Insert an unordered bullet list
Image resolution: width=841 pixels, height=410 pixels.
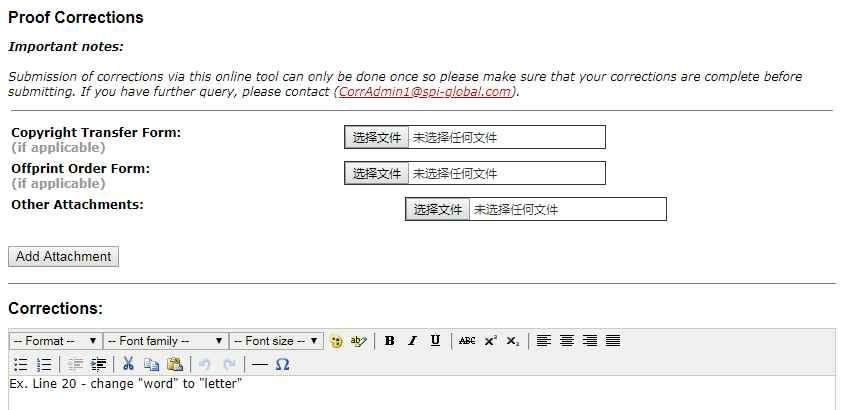click(x=21, y=364)
